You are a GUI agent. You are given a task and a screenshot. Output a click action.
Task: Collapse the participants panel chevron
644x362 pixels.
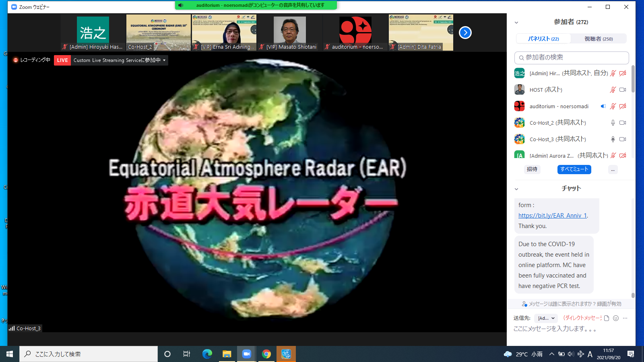tap(516, 23)
